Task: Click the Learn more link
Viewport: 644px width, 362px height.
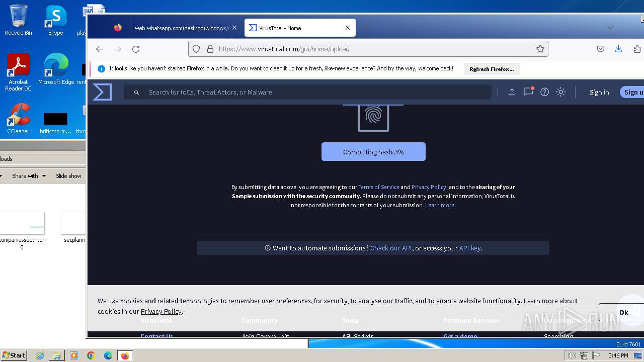Action: click(440, 205)
